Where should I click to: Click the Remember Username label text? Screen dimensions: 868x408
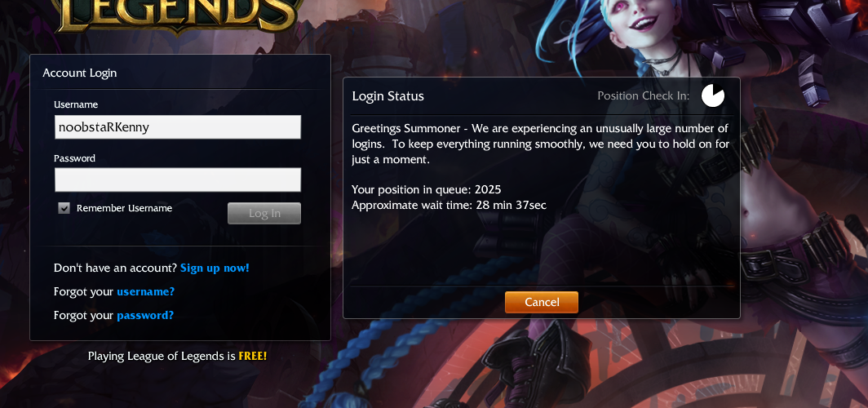click(125, 208)
